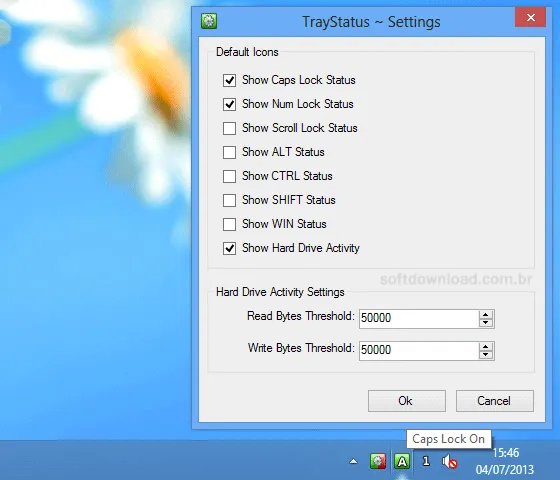Decrease Write Bytes Threshold with down arrow
This screenshot has height=480, width=560.
(x=485, y=355)
